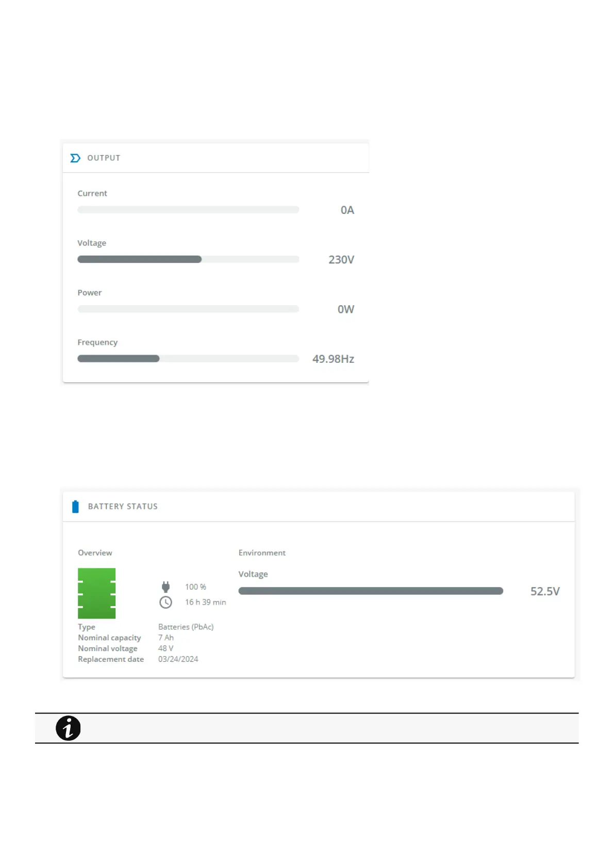Click the clock runtime icon

pyautogui.click(x=165, y=602)
